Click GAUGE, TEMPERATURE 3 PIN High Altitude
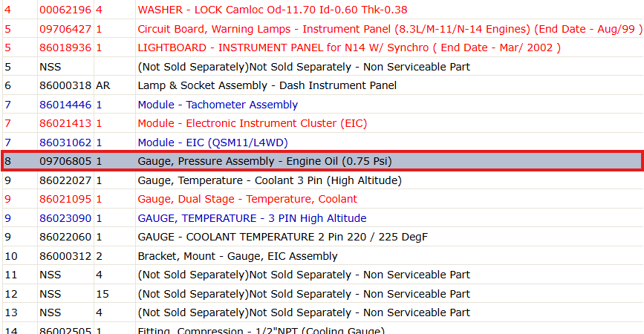The image size is (644, 334). [x=252, y=218]
